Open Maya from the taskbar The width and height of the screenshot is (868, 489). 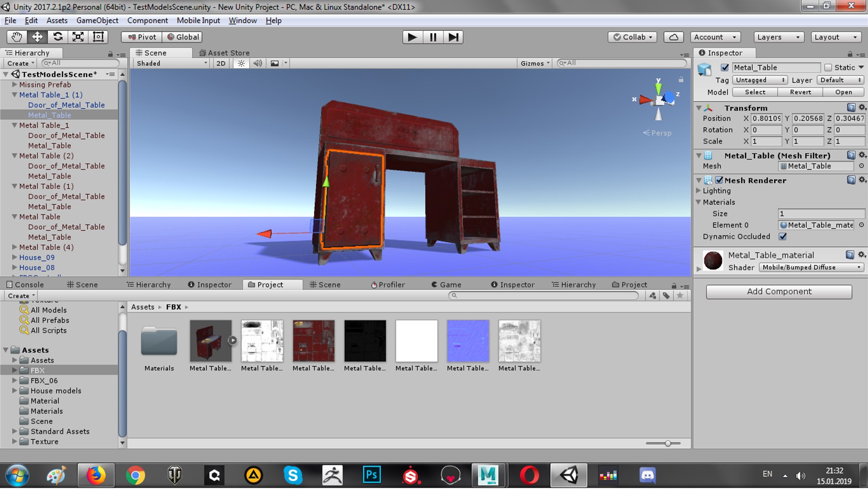pyautogui.click(x=488, y=475)
